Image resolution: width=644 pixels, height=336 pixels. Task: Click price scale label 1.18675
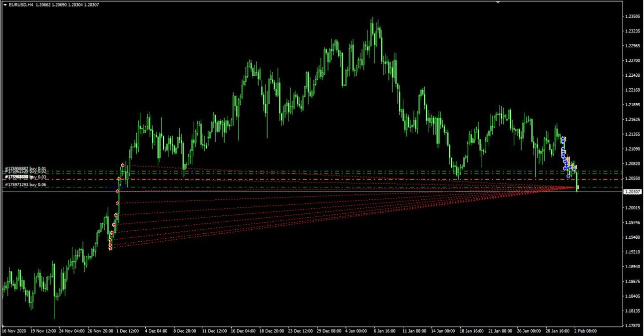click(x=633, y=281)
